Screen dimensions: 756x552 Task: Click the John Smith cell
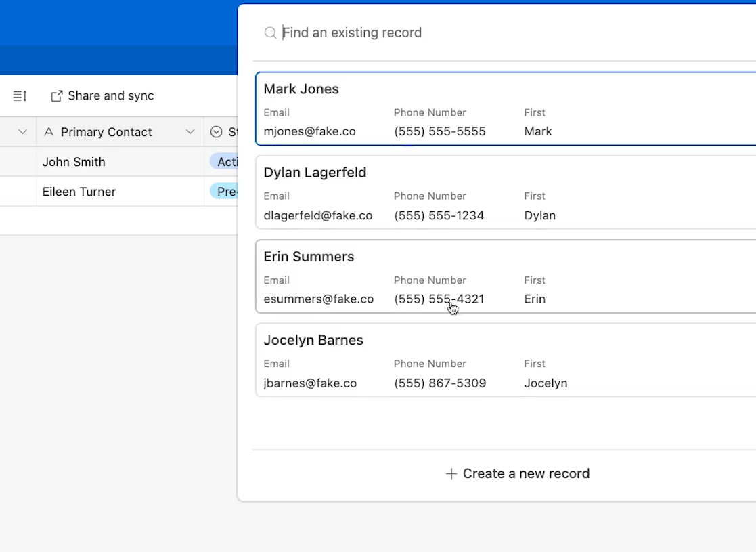pyautogui.click(x=120, y=162)
